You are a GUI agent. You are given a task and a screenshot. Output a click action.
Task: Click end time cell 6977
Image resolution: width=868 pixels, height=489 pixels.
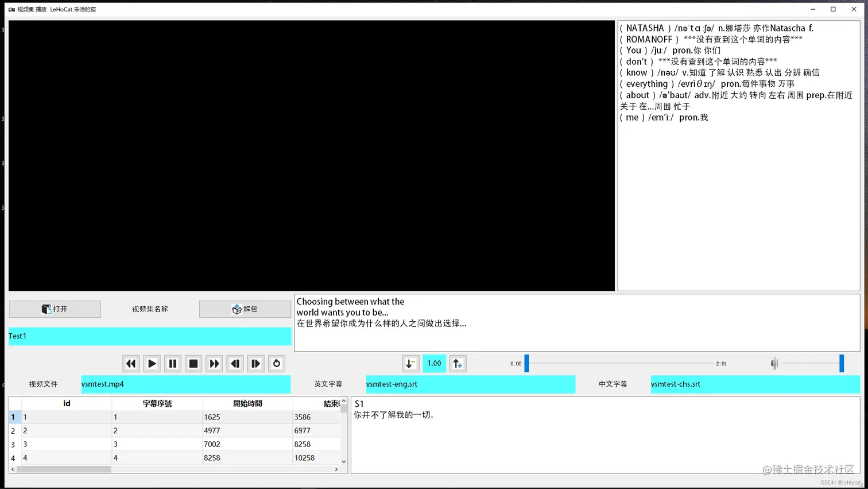[316, 430]
